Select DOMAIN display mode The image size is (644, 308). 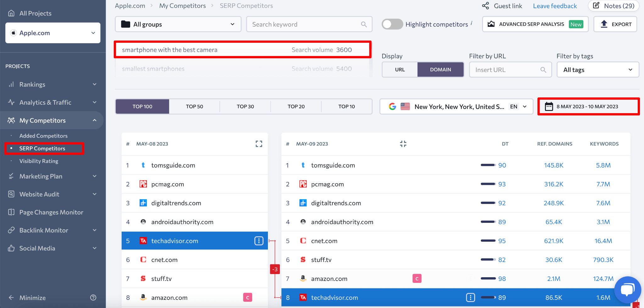point(440,69)
